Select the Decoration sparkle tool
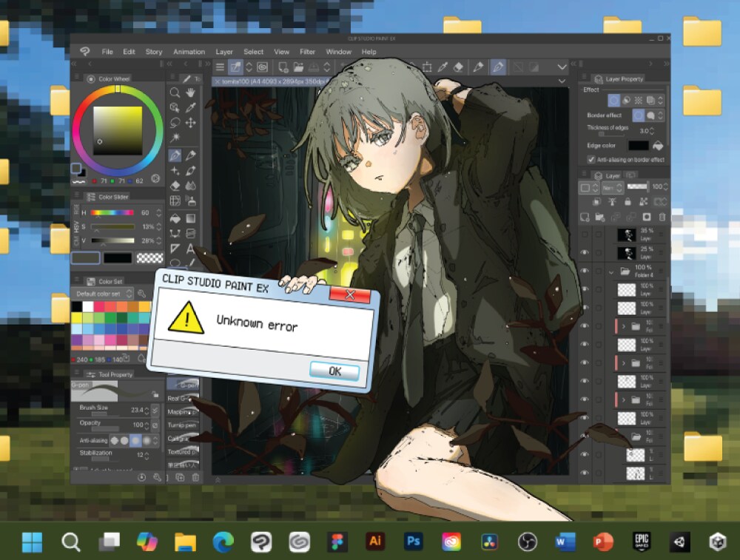 [175, 170]
